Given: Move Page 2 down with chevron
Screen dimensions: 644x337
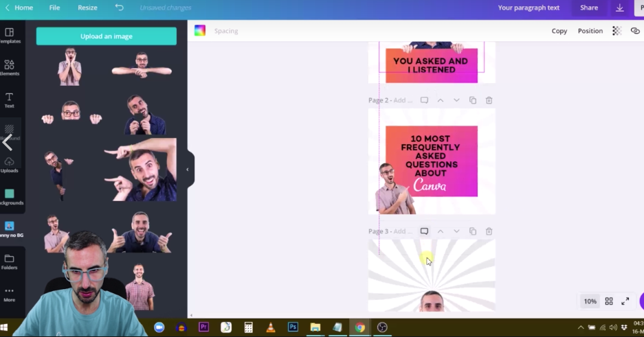Looking at the screenshot, I should coord(456,100).
